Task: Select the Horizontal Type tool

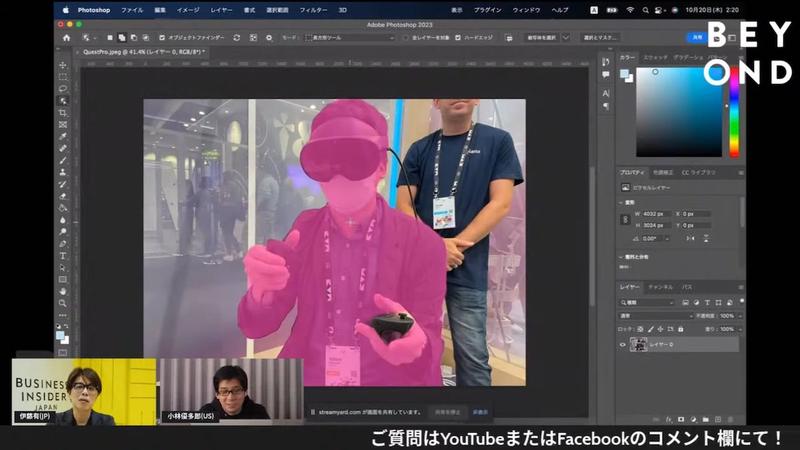Action: point(63,256)
